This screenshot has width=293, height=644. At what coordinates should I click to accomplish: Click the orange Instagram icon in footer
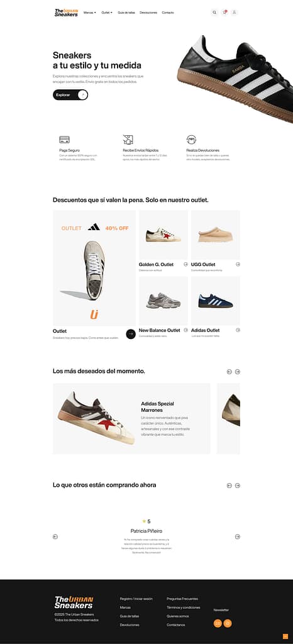pos(228,623)
